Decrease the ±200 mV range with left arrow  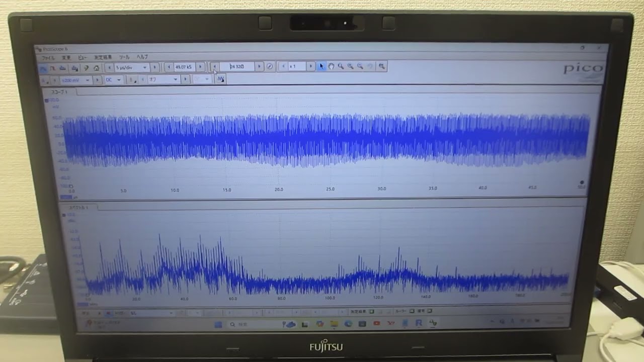click(x=55, y=80)
